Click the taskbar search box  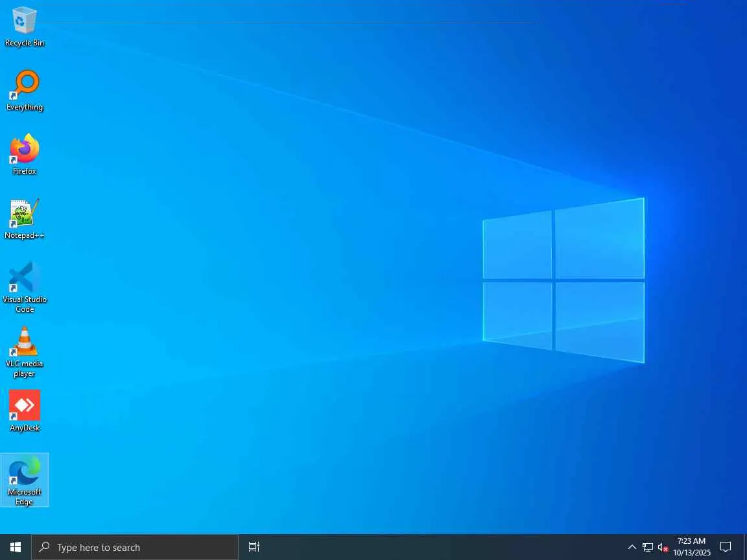135,547
